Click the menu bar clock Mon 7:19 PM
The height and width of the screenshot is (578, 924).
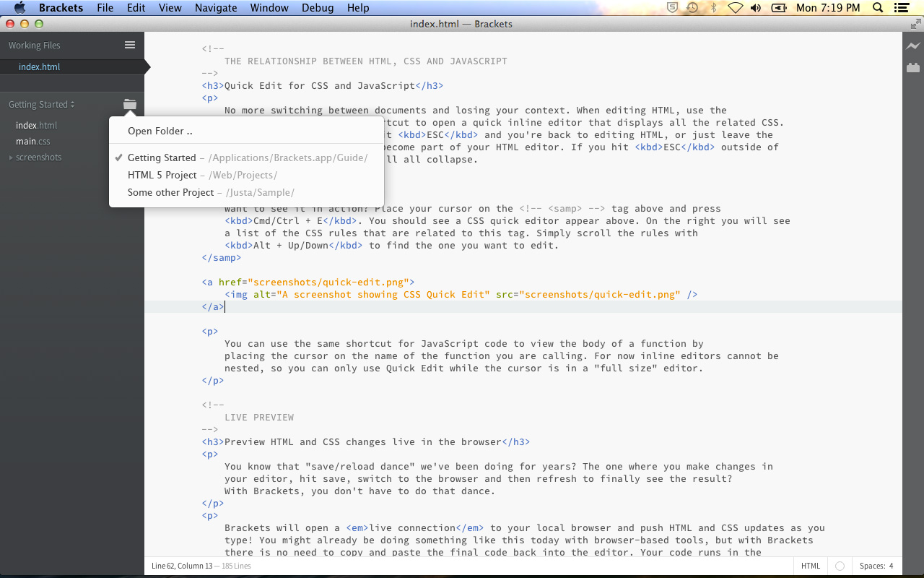pos(827,8)
